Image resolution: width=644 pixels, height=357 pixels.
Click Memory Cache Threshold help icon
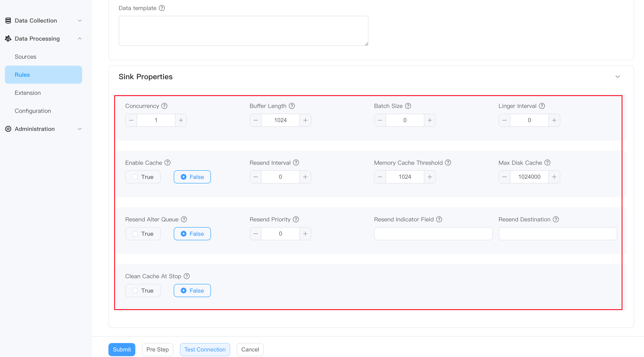point(448,163)
